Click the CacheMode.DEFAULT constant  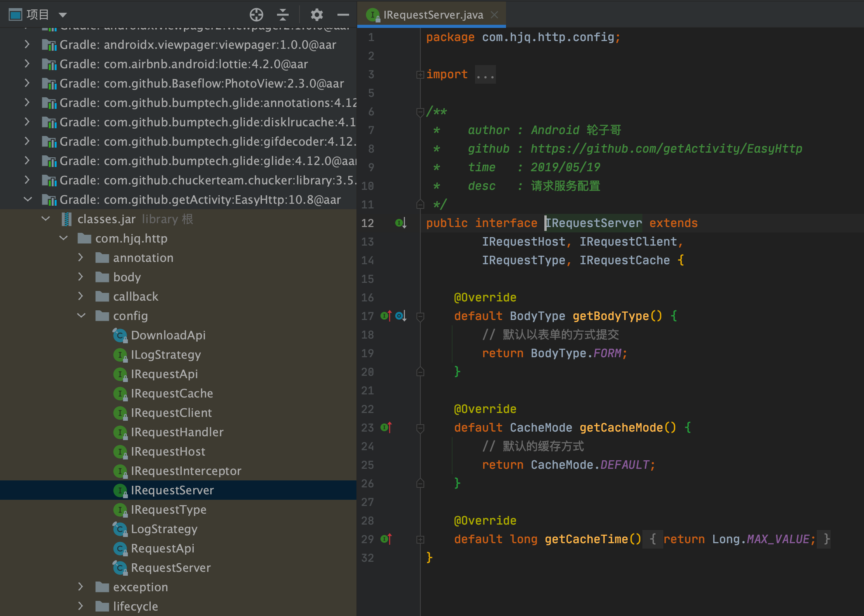click(x=589, y=465)
